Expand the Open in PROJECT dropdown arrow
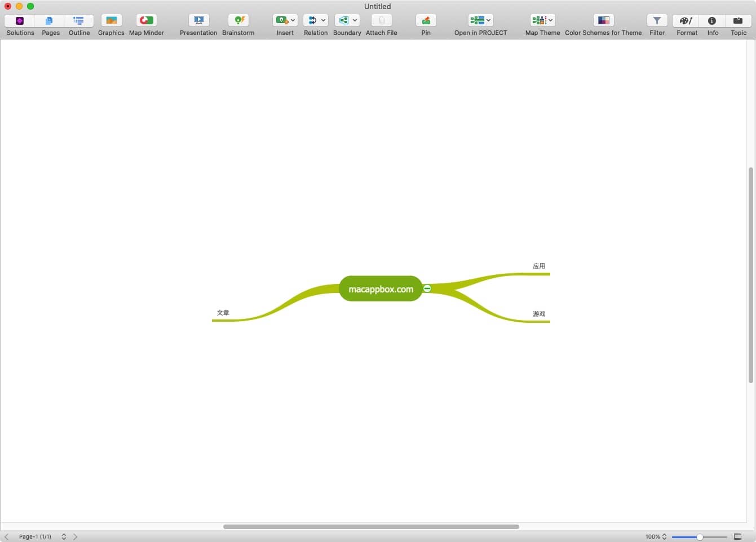This screenshot has width=756, height=542. pos(489,20)
